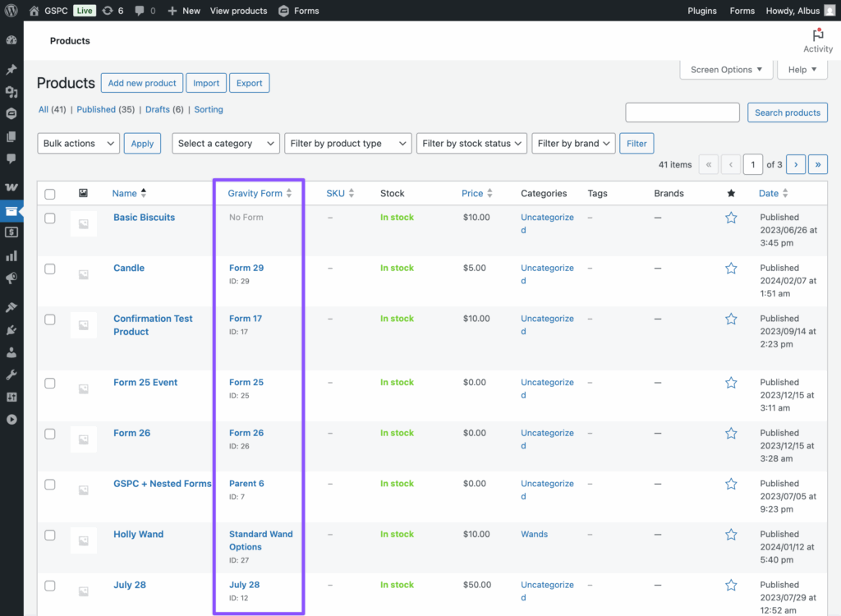The image size is (841, 616).
Task: Open the Wands category link
Action: point(534,534)
